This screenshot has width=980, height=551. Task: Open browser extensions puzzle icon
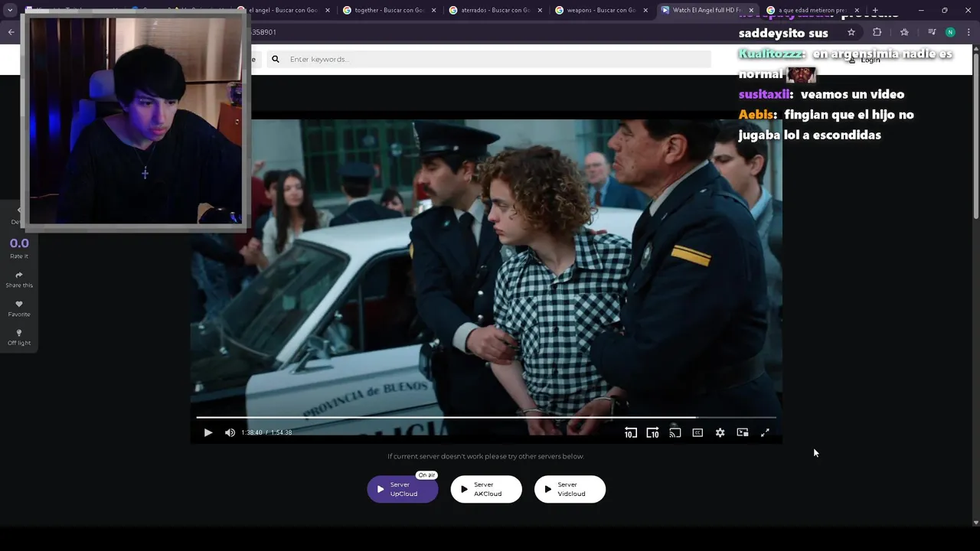[877, 32]
